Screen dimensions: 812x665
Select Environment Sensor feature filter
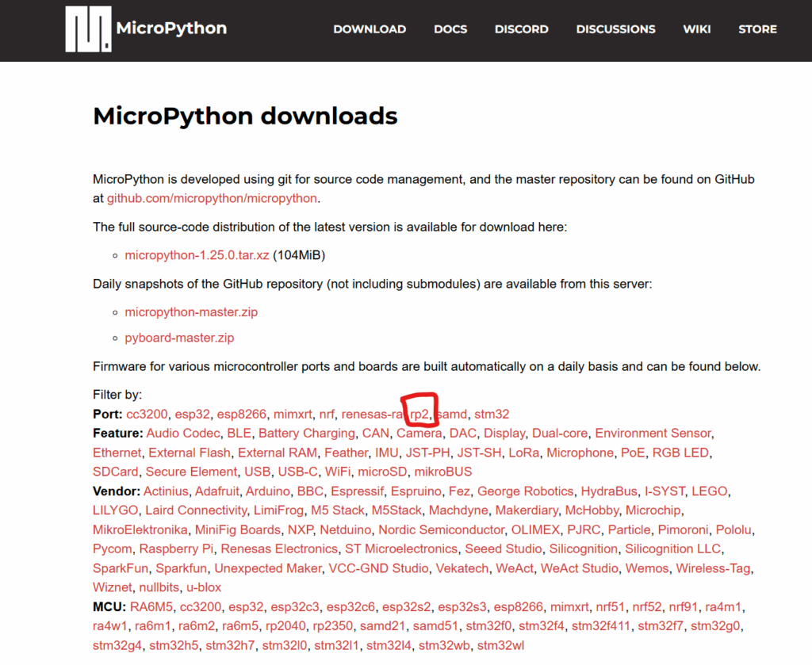653,433
